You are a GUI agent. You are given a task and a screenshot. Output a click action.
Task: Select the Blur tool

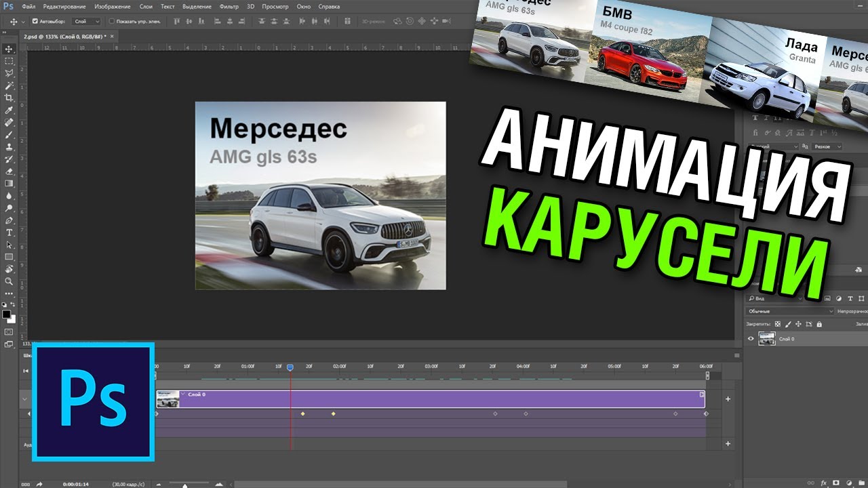pos(9,195)
